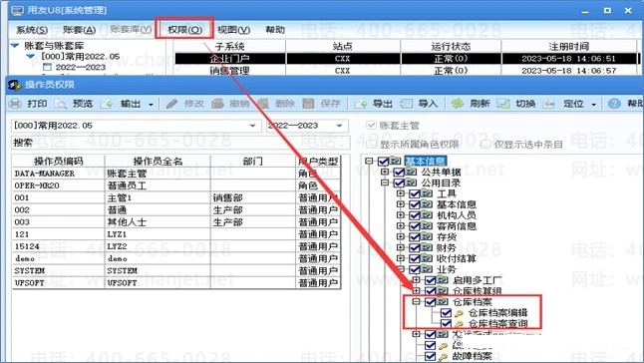Click the 保存 disk icon
The height and width of the screenshot is (363, 644).
(308, 104)
